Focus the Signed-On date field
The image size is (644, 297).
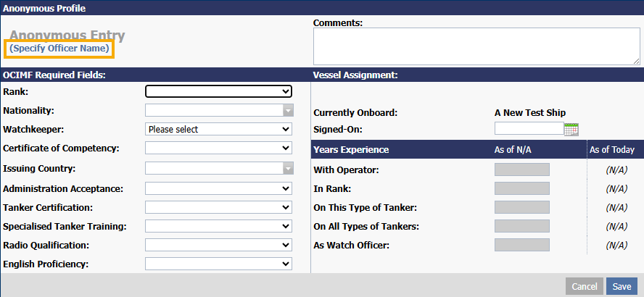pyautogui.click(x=529, y=129)
